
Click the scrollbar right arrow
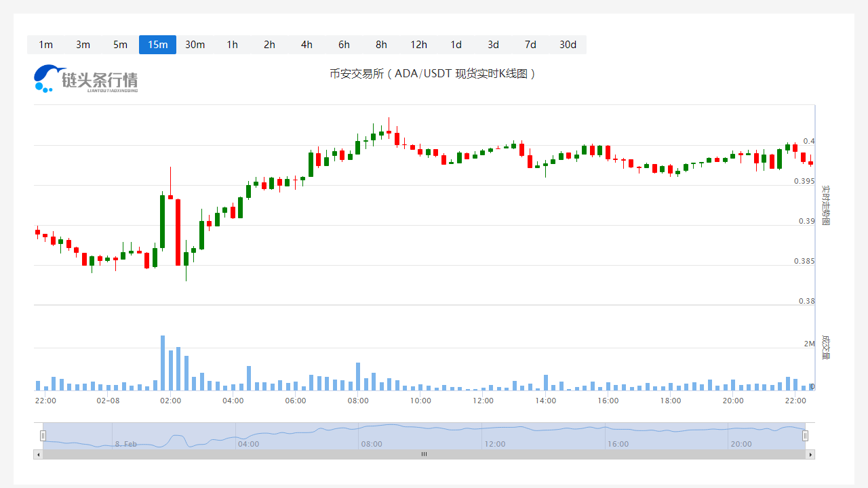coord(810,455)
